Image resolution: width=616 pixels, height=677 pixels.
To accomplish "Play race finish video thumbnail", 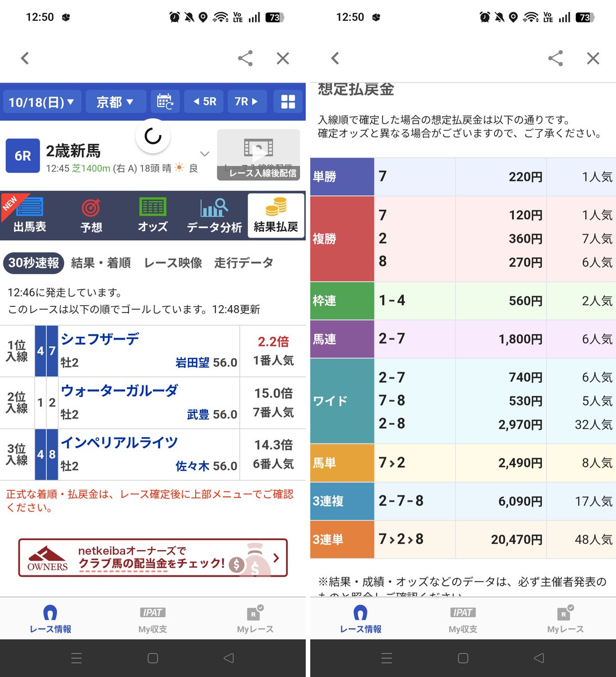I will 258,155.
